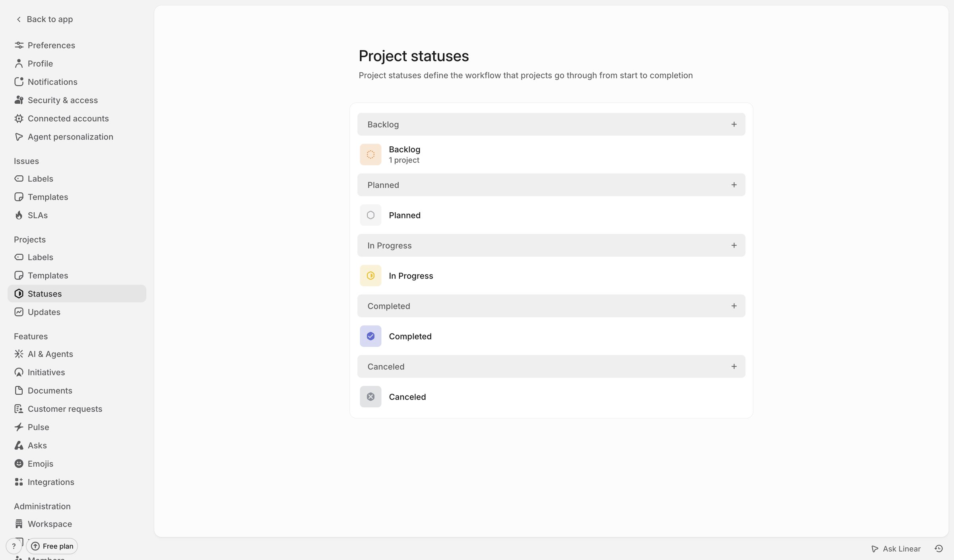Image resolution: width=954 pixels, height=560 pixels.
Task: Open the Backlog status row with 1 project
Action: tap(551, 155)
